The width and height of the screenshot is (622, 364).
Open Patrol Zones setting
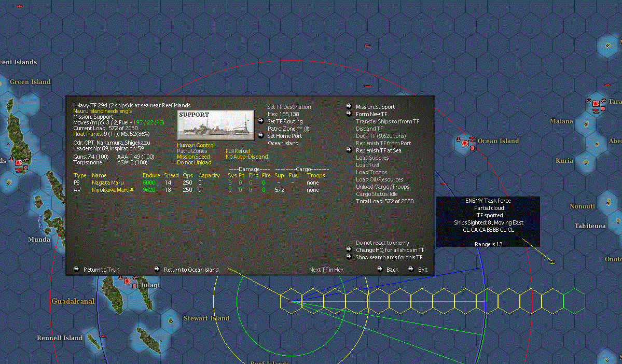pyautogui.click(x=192, y=151)
